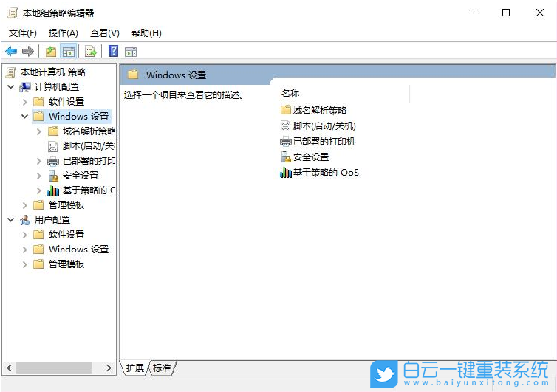
Task: Switch to the 标准 tab
Action: (162, 368)
